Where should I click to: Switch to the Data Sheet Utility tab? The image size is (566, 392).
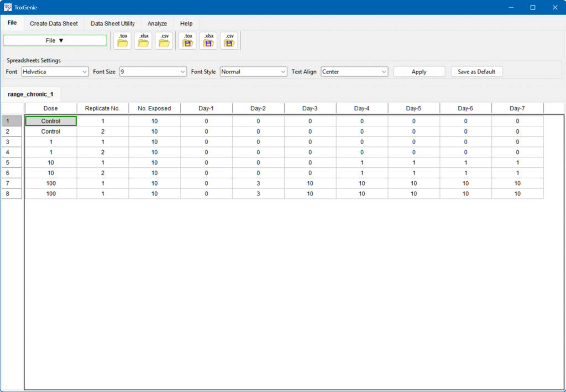(112, 24)
